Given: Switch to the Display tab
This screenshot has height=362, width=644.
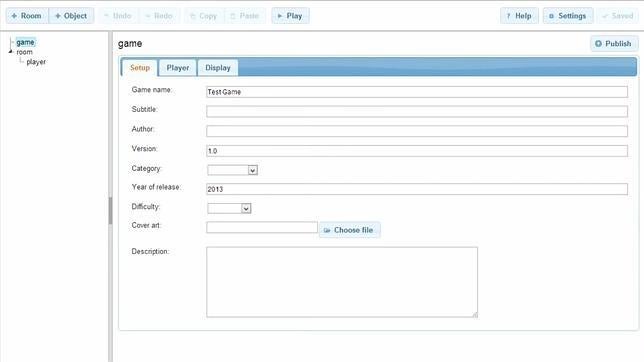Looking at the screenshot, I should 218,68.
